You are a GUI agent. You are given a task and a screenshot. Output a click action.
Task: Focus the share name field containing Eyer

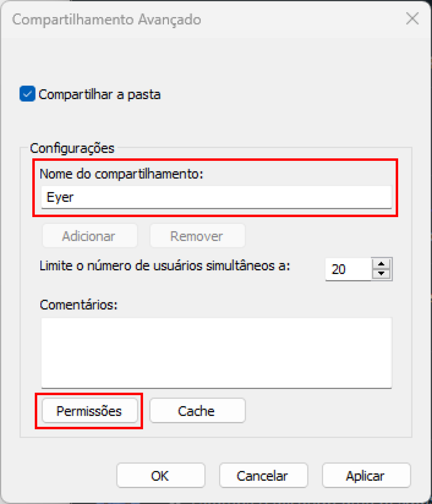tap(216, 197)
